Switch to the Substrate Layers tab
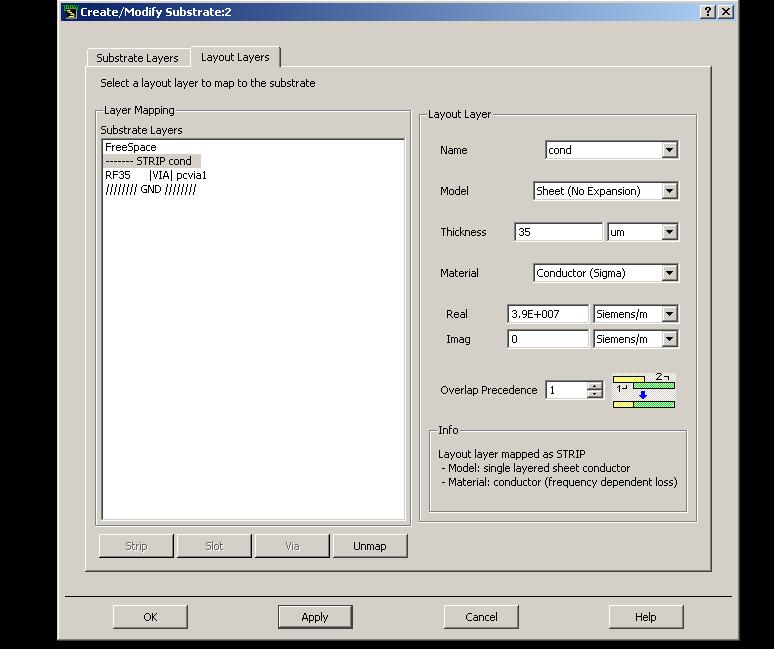Image resolution: width=774 pixels, height=649 pixels. pyautogui.click(x=137, y=58)
